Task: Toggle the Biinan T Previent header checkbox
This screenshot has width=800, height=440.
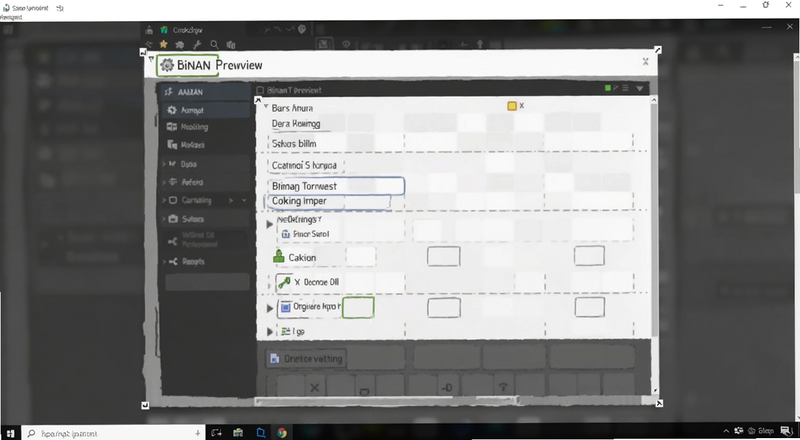Action: (x=260, y=90)
